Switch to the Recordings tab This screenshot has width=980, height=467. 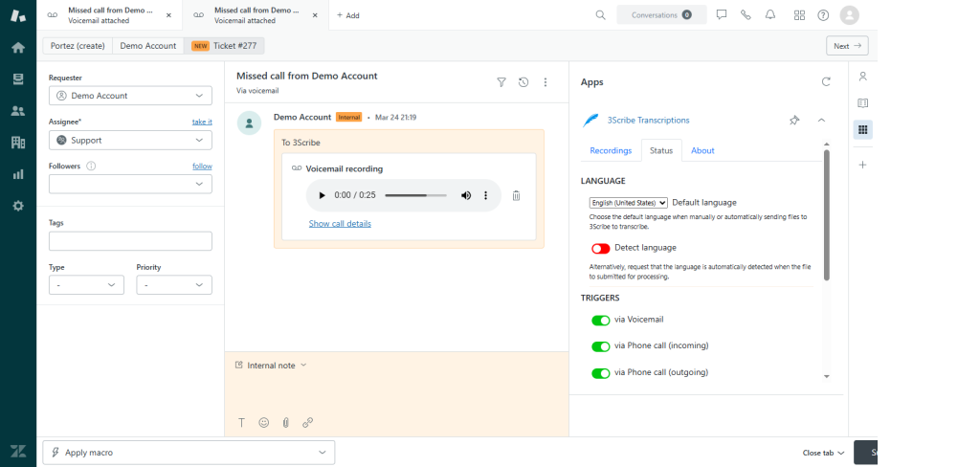pos(611,150)
